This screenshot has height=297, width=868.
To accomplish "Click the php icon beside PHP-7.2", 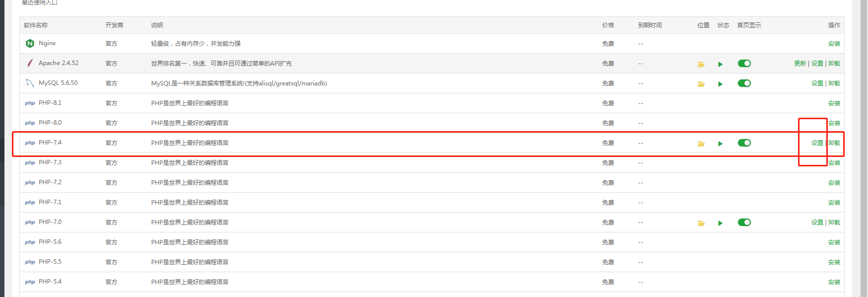I will tap(30, 183).
